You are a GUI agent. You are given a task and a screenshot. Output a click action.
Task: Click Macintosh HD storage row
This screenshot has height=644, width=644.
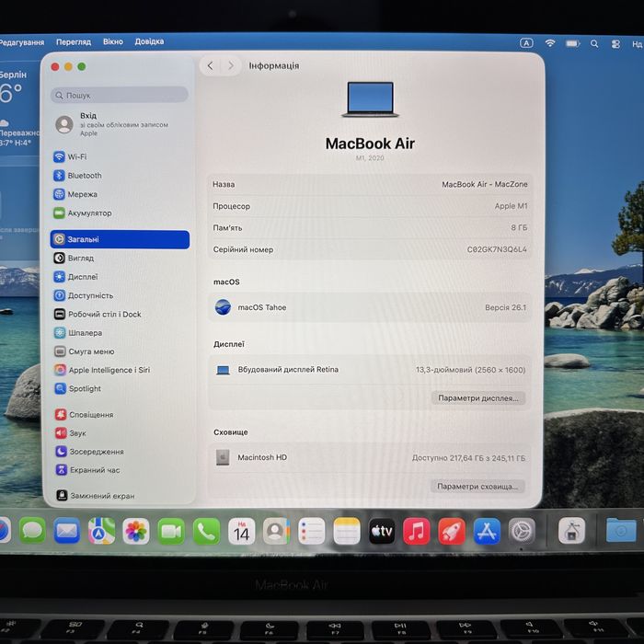[x=370, y=457]
